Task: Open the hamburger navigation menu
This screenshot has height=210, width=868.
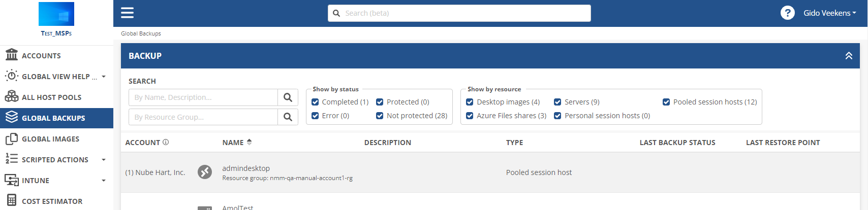Action: pyautogui.click(x=127, y=13)
